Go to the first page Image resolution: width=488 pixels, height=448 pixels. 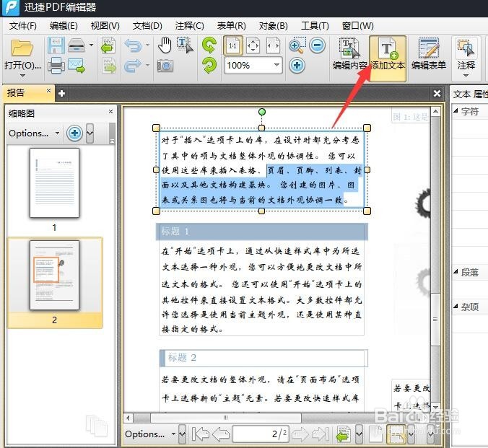click(x=201, y=434)
